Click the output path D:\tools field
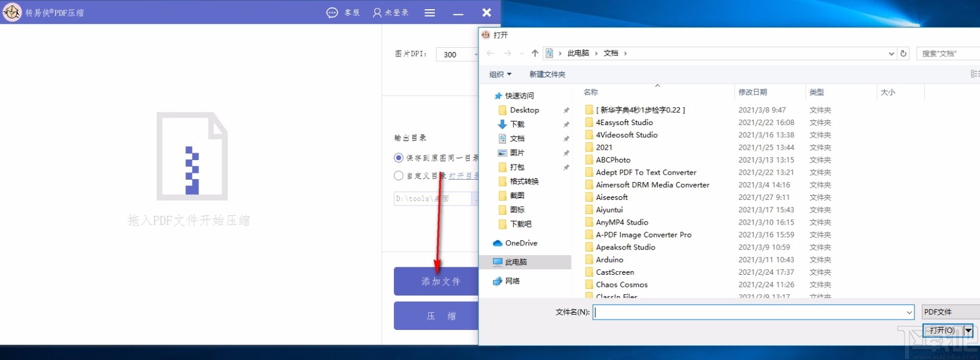 pyautogui.click(x=432, y=199)
